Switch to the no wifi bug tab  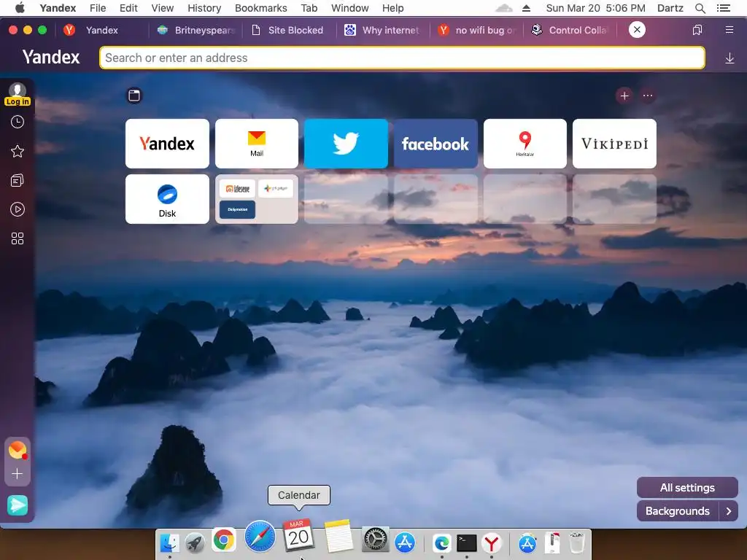point(477,30)
